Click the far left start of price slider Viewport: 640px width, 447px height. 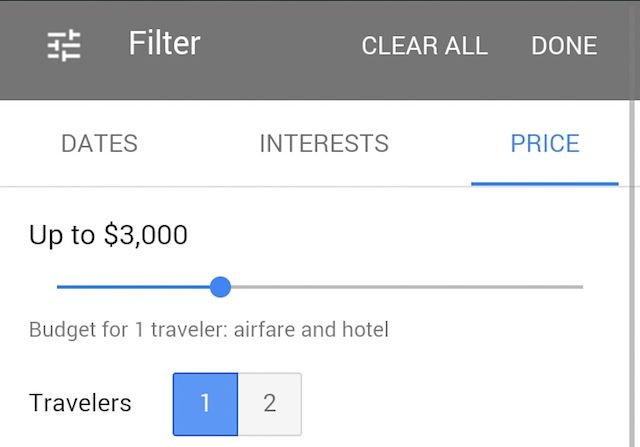tap(60, 287)
